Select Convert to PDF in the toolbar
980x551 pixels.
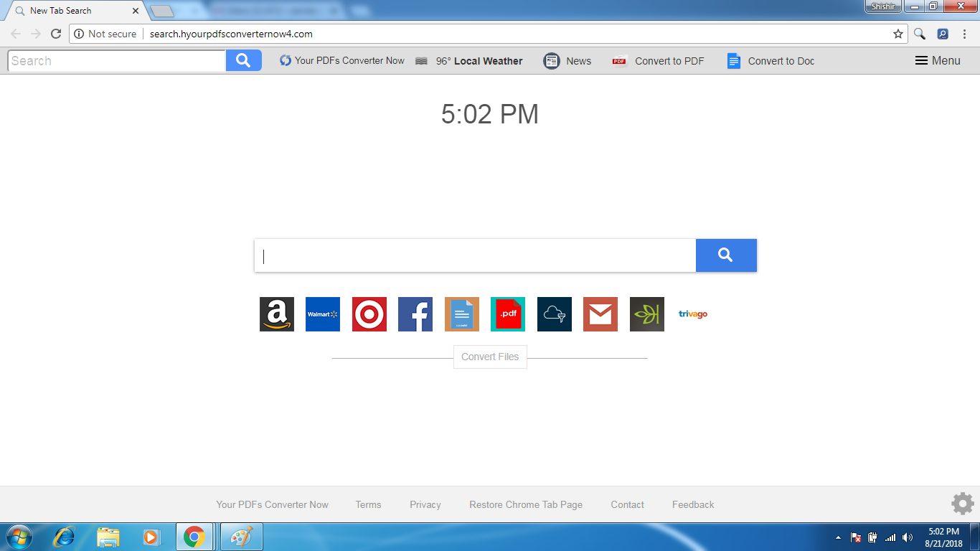tap(658, 61)
